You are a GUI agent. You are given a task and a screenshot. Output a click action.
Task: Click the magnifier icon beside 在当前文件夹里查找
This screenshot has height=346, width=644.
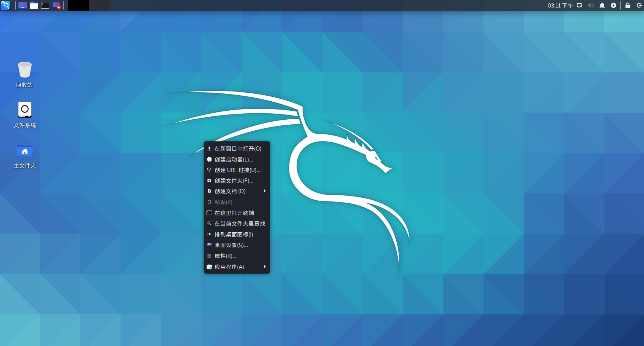[x=209, y=223]
